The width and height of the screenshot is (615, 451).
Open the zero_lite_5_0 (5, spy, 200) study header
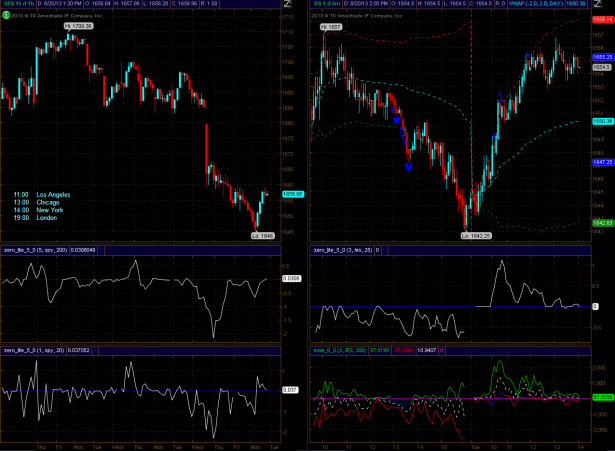pyautogui.click(x=36, y=250)
